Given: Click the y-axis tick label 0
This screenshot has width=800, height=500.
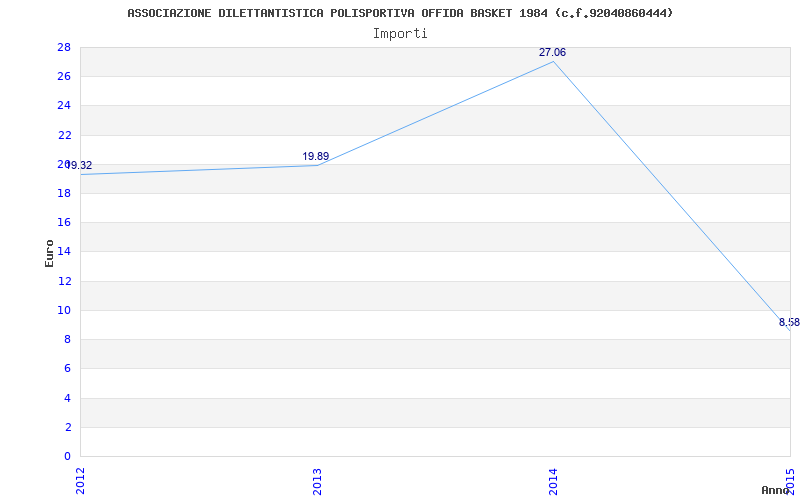Looking at the screenshot, I should (68, 456).
